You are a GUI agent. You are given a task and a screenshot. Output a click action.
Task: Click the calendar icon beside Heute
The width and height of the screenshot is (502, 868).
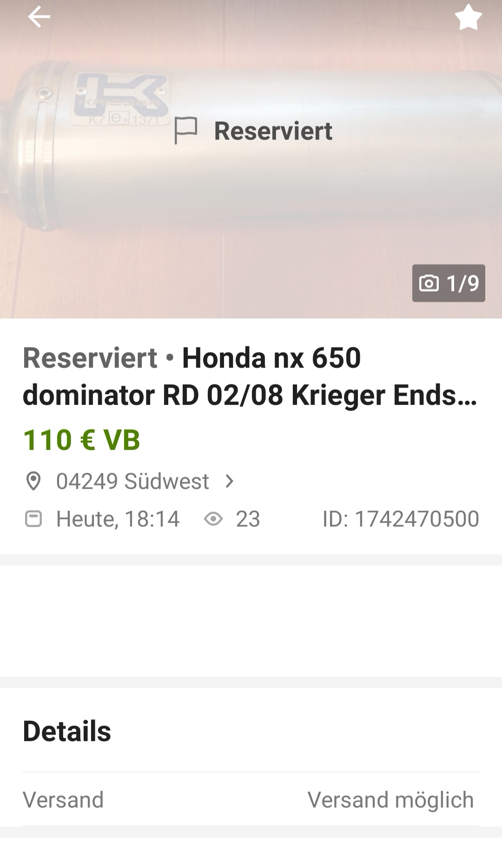[x=33, y=519]
